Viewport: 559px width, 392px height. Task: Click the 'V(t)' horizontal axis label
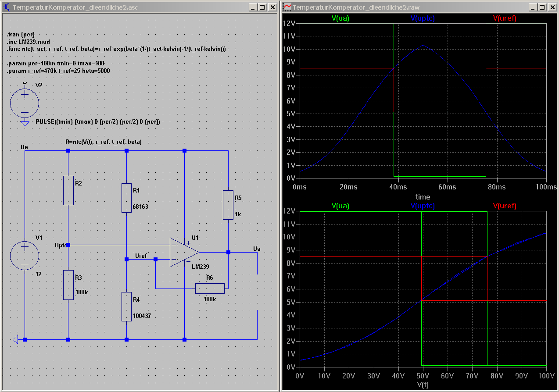pyautogui.click(x=423, y=385)
